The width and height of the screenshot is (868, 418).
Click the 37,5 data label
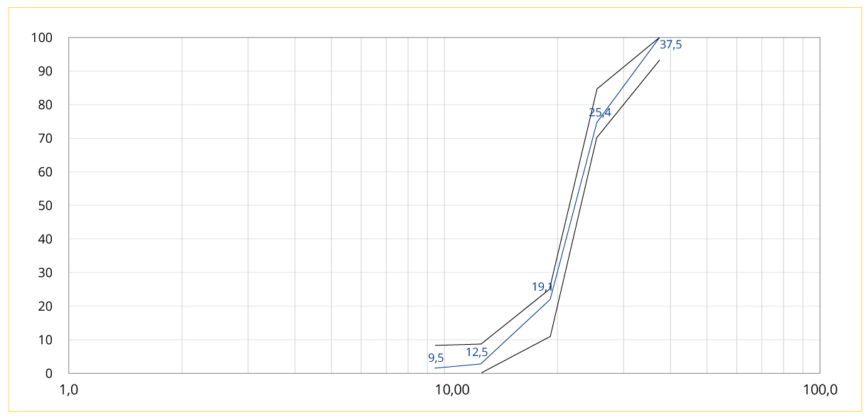[x=670, y=44]
